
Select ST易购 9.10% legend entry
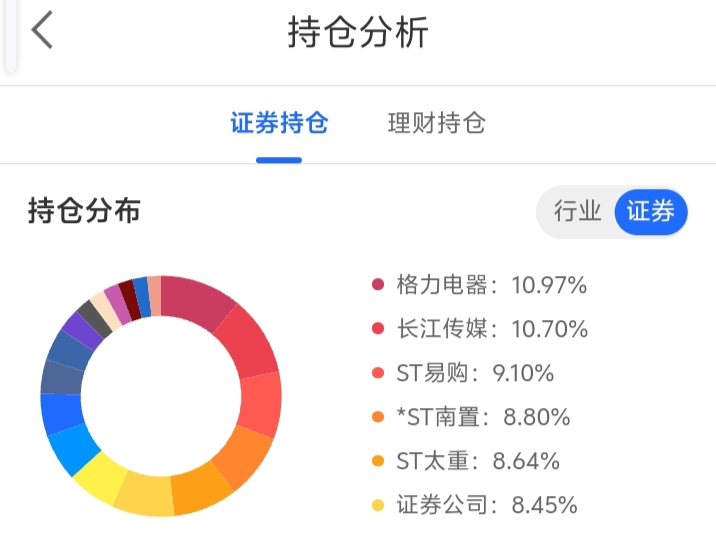click(475, 373)
